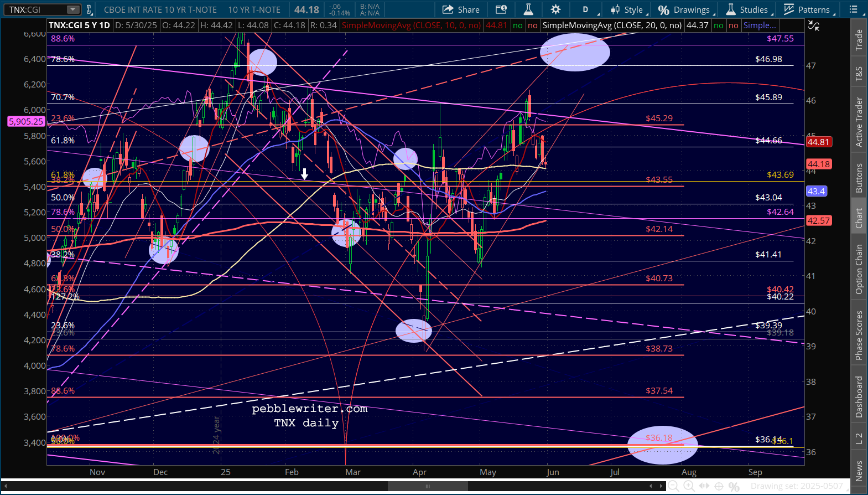Zoom in with the plus magnifier
Screen dimensions: 868x495
tap(689, 486)
